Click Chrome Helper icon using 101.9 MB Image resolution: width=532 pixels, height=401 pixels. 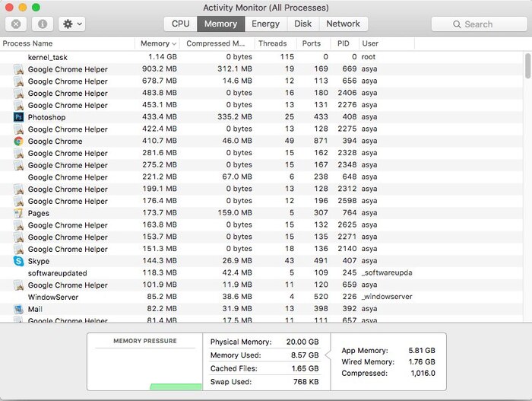coord(19,285)
